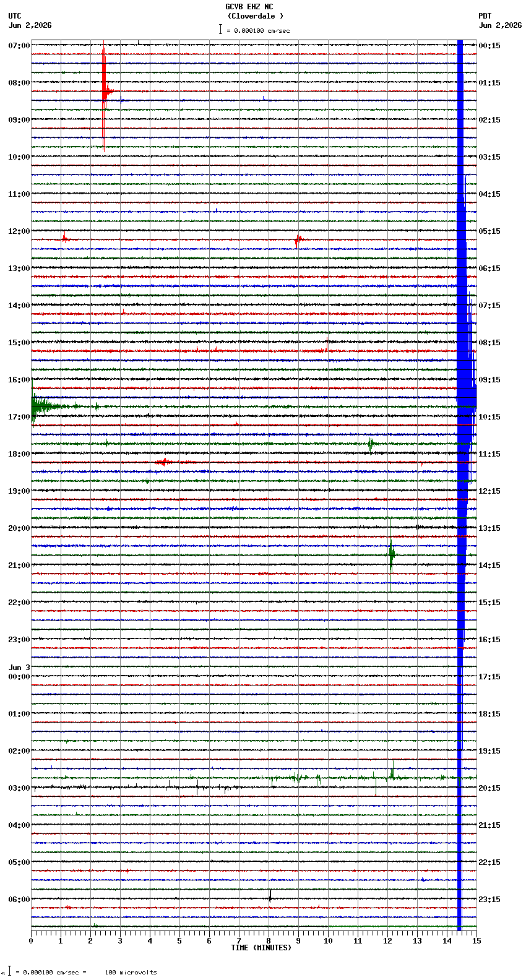The height and width of the screenshot is (980, 526).
Task: Click the 00:15 PDT time label
Action: [x=489, y=46]
